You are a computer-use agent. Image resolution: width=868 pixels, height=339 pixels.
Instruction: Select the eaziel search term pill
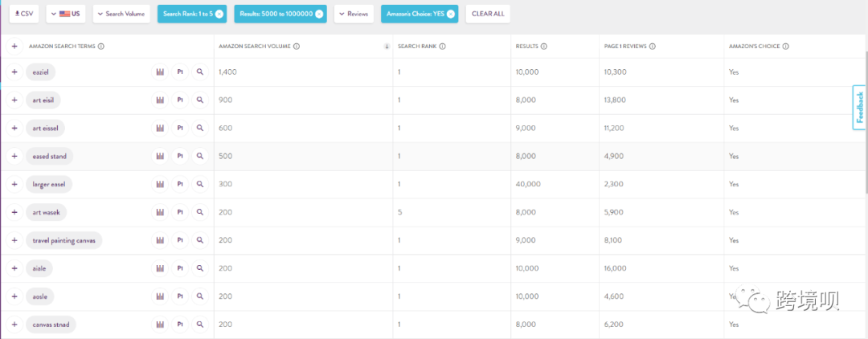coord(40,71)
